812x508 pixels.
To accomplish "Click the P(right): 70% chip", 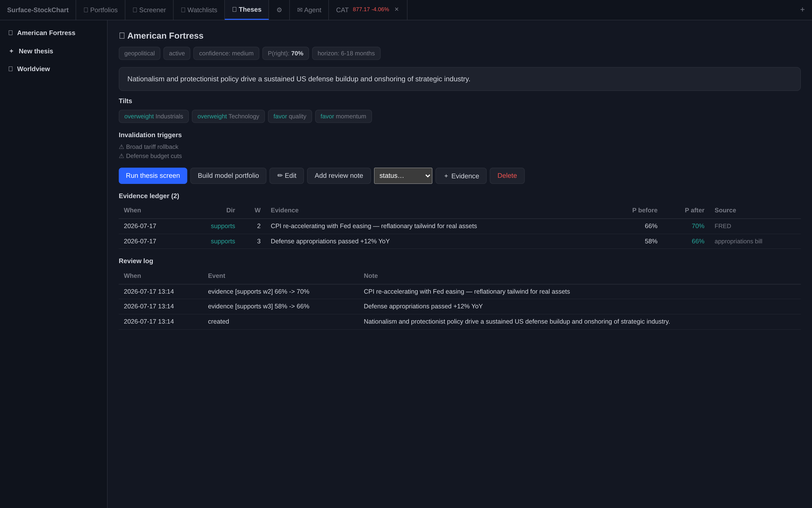I will click(285, 53).
